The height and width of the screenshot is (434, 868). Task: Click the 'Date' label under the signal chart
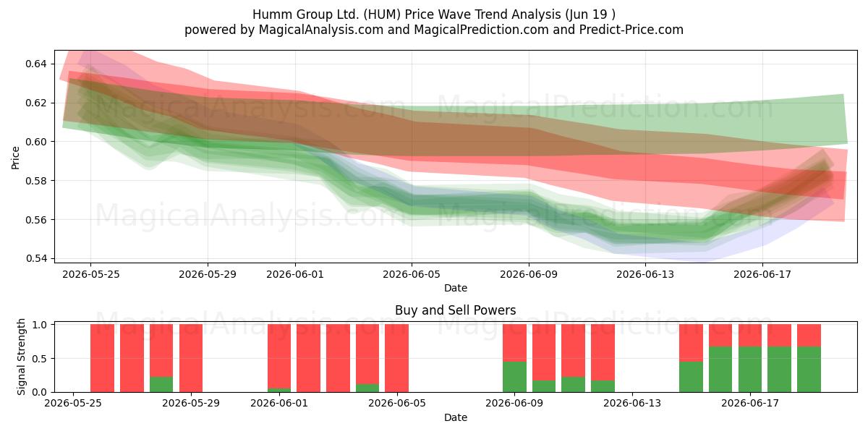pos(456,417)
